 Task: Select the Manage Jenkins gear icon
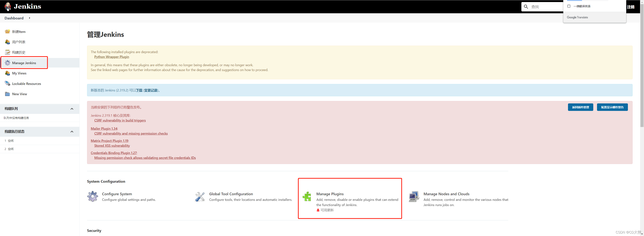point(7,63)
